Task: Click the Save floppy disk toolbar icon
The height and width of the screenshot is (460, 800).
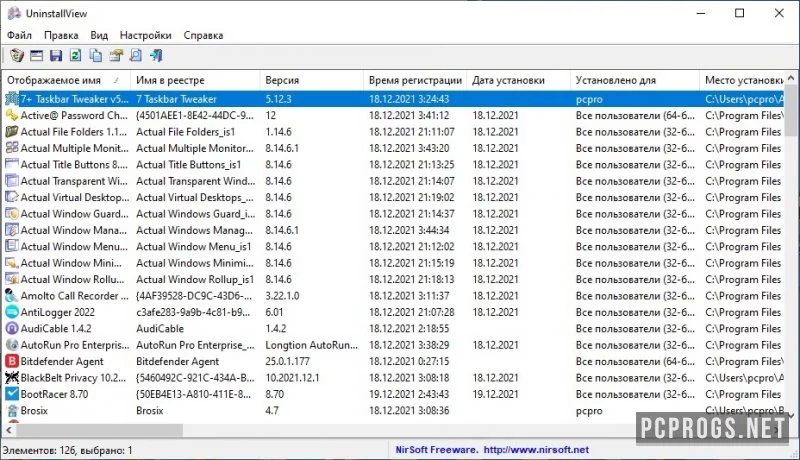Action: (56, 56)
